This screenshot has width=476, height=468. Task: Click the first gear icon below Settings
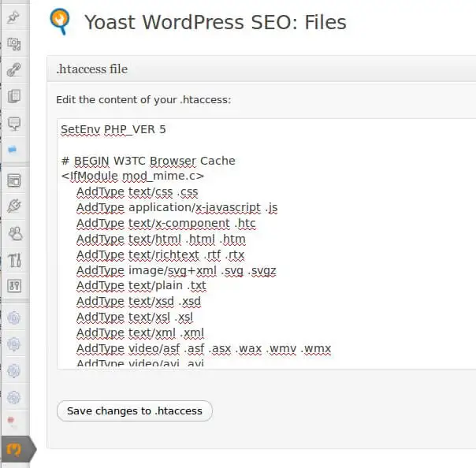click(13, 318)
